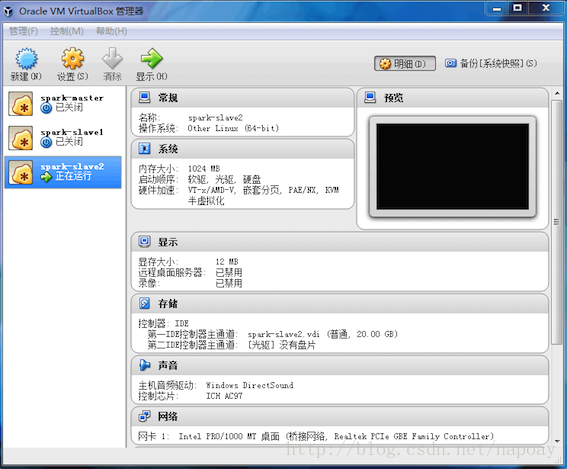Screen dimensions: 567x469
Task: Click the Storage (存储) section disk icon
Action: 145,303
